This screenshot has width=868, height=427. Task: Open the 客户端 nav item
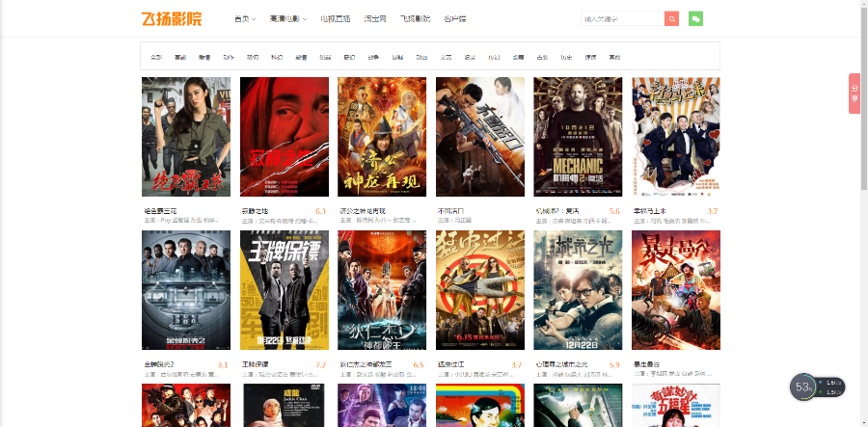coord(455,19)
